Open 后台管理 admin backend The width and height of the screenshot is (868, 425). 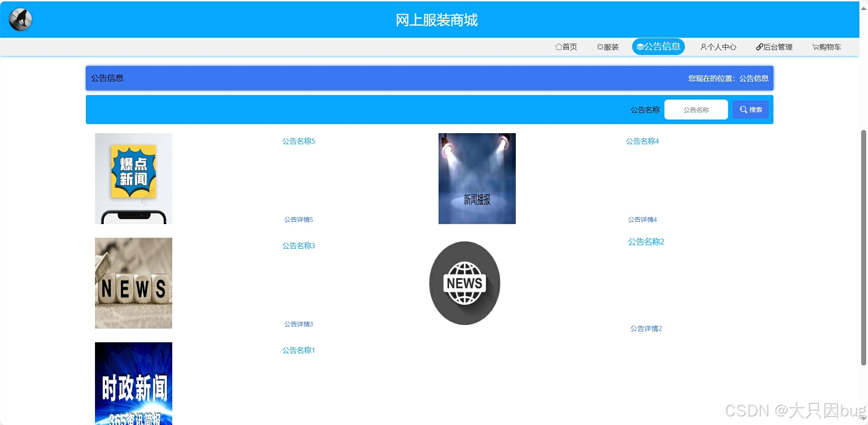click(x=774, y=47)
